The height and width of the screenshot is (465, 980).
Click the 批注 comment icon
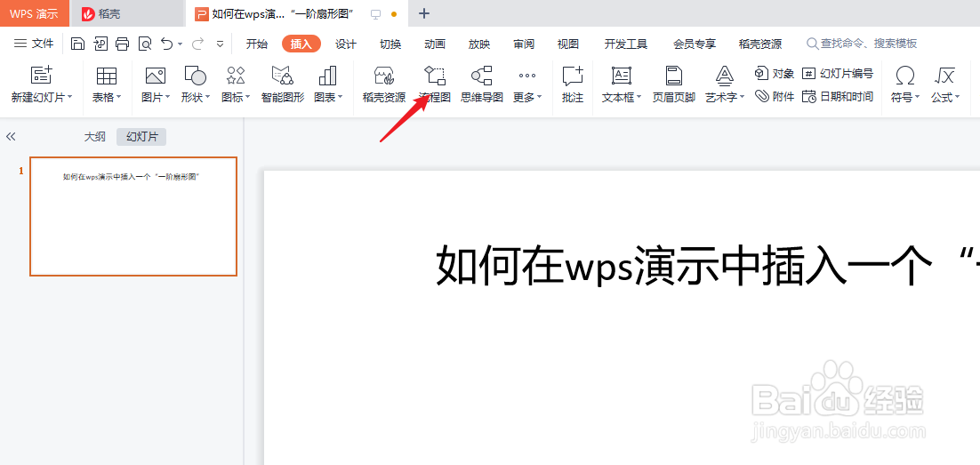coord(573,76)
